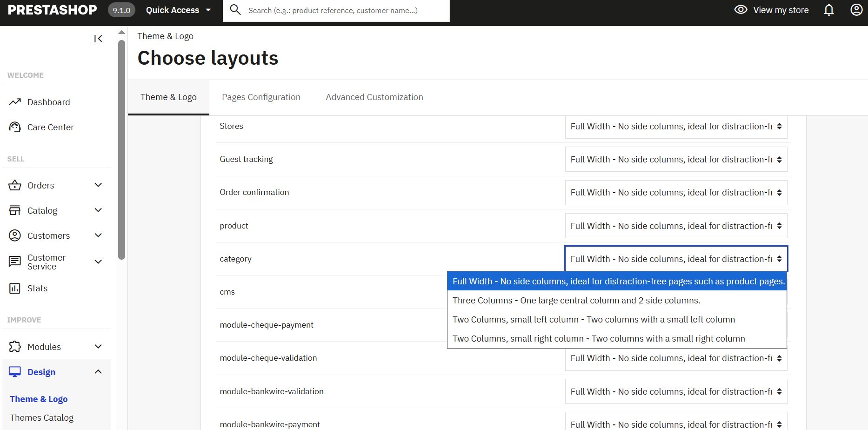
Task: Collapse the Design menu section
Action: 98,372
